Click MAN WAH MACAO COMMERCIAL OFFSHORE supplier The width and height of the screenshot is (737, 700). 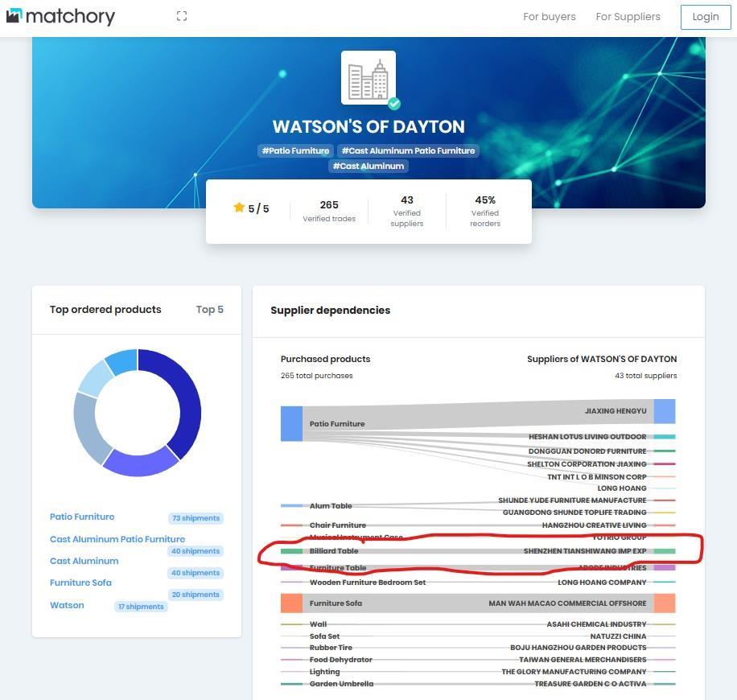pos(567,603)
